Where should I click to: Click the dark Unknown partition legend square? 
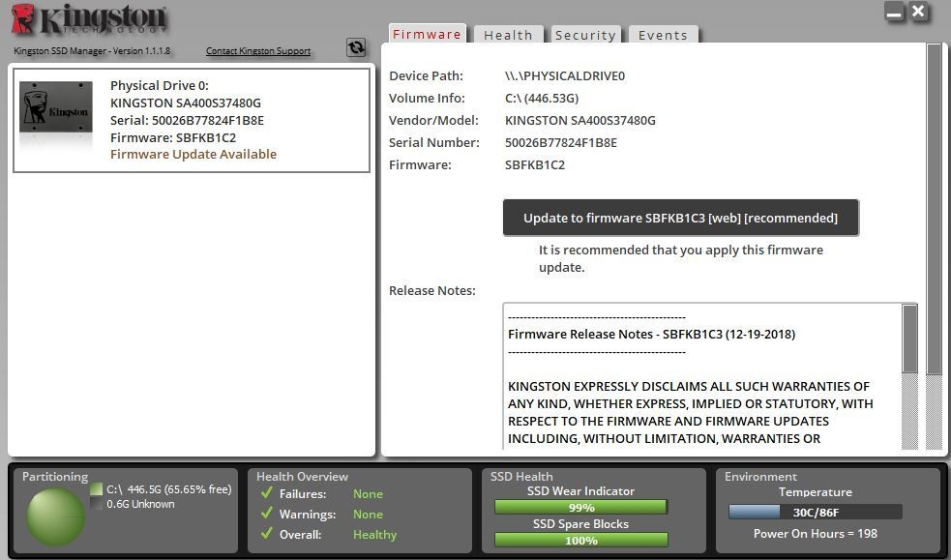tap(96, 504)
